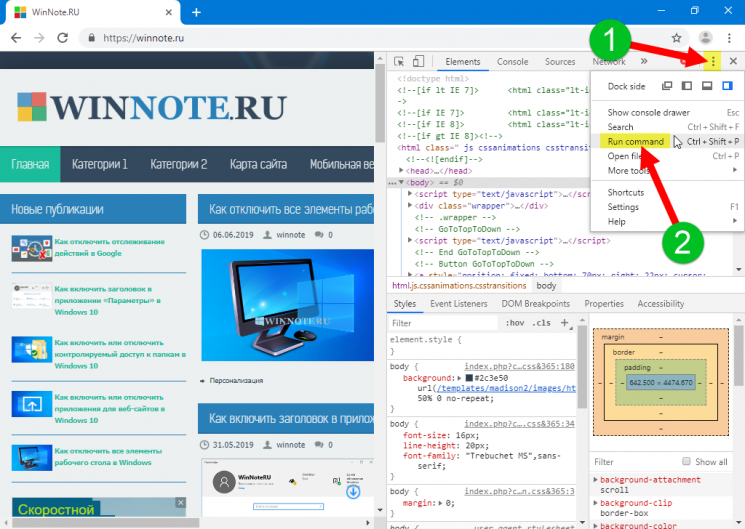Toggle the .cls class editor button
This screenshot has height=529, width=745.
[x=541, y=323]
